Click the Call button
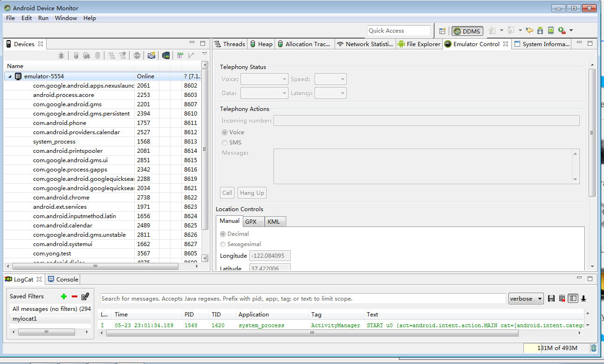Image resolution: width=604 pixels, height=364 pixels. point(227,193)
